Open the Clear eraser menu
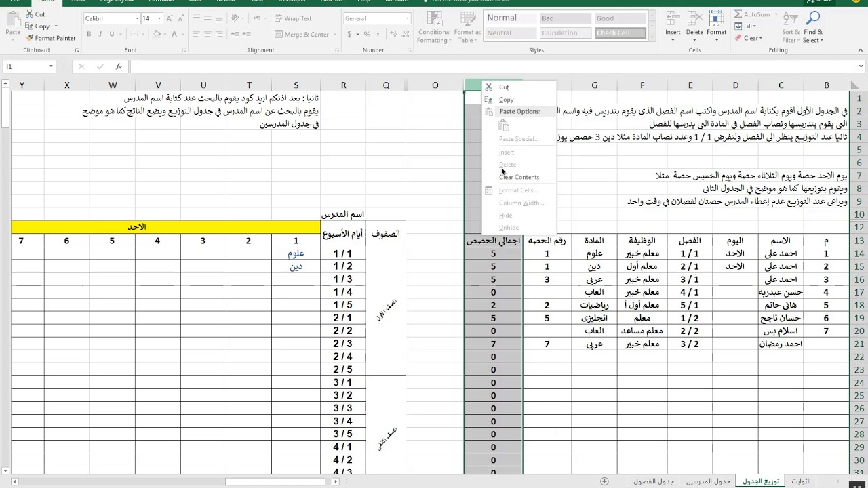This screenshot has width=868, height=488. pos(748,38)
